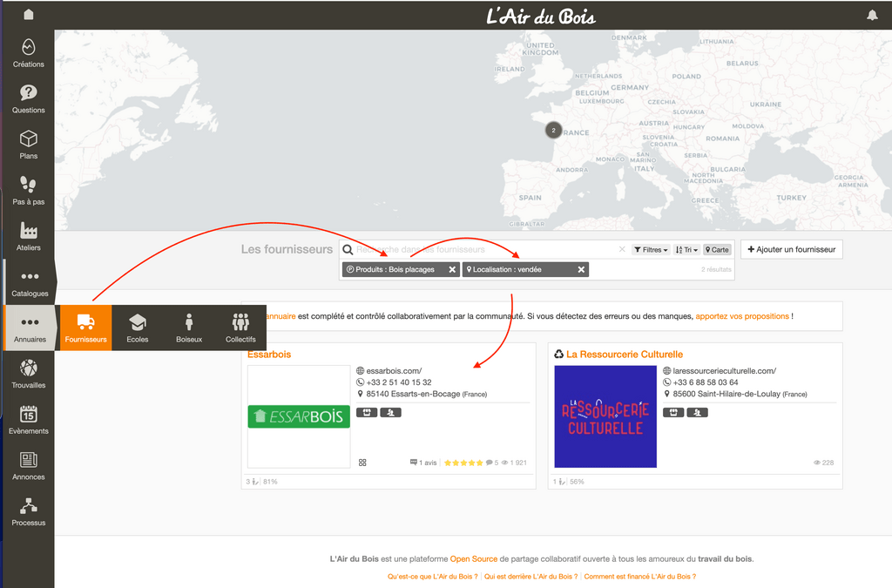Go to Processus in sidebar
Viewport: 892px width, 588px height.
28,511
